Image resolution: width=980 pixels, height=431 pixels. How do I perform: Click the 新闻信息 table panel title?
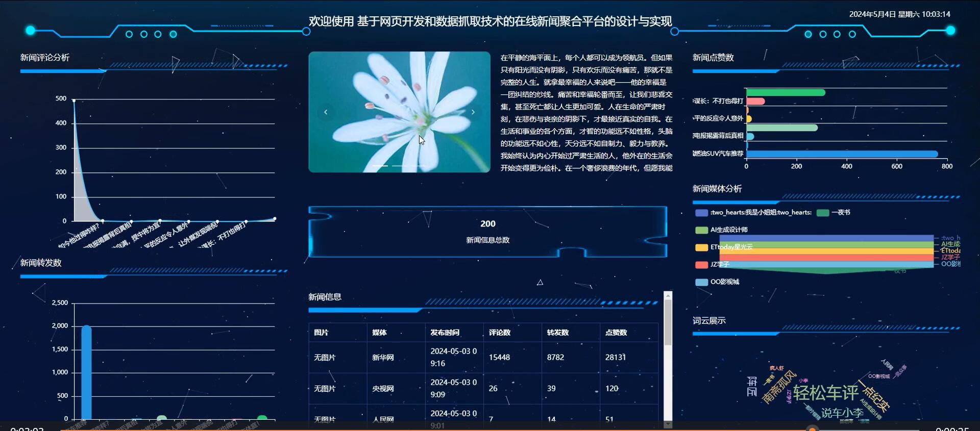click(325, 297)
